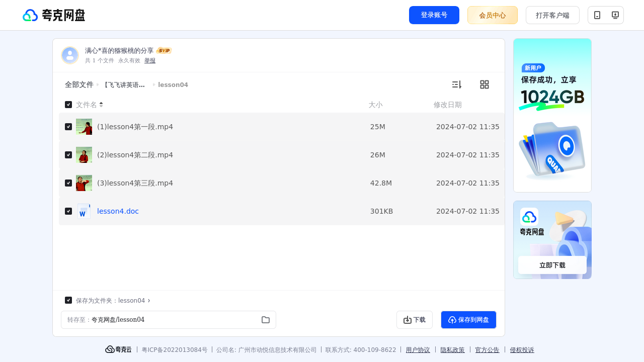Click the 文件名 column header
This screenshot has height=362, width=644.
coord(87,105)
